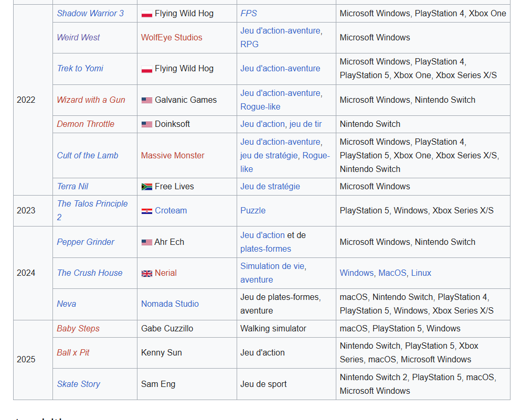
Task: Click the Doinksoft developer text
Action: (x=172, y=124)
